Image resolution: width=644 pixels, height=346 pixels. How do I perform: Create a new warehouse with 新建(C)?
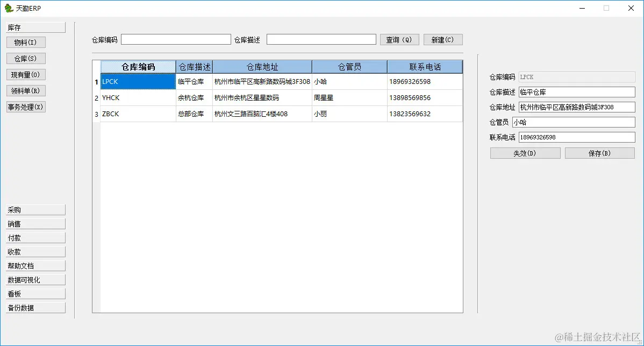pos(442,39)
